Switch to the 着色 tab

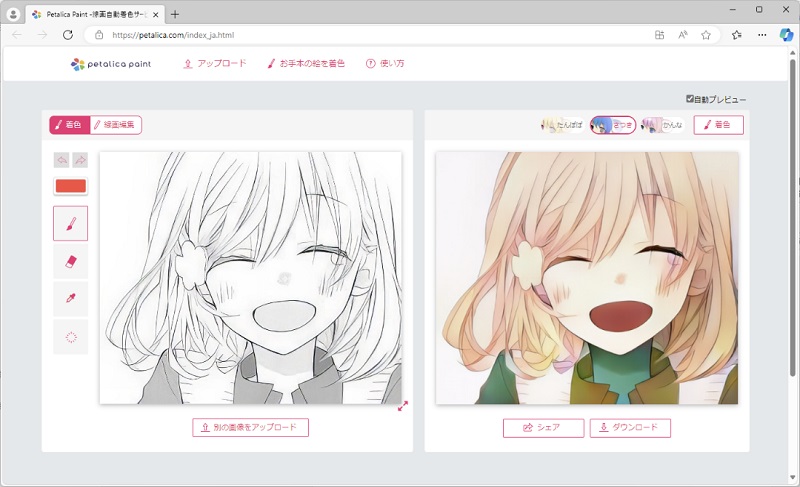click(70, 125)
